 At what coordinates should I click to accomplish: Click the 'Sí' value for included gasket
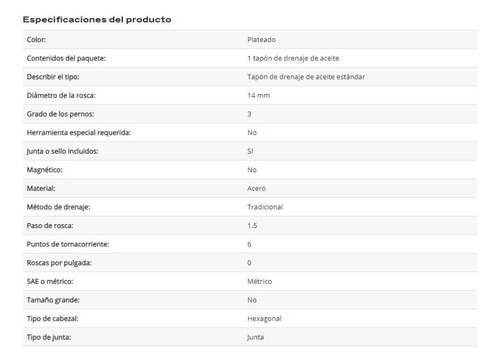(x=250, y=151)
